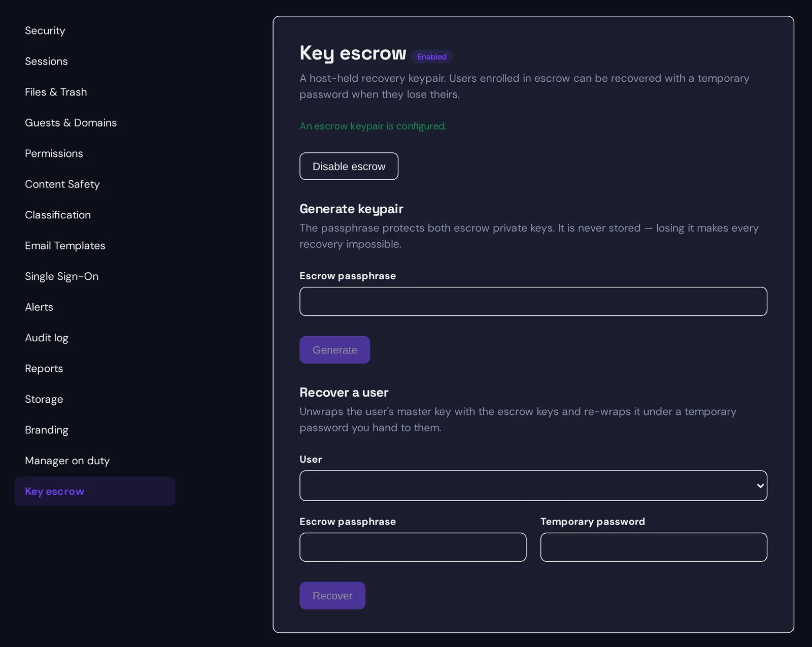Click the Recover button
This screenshot has height=647, width=812.
click(332, 596)
